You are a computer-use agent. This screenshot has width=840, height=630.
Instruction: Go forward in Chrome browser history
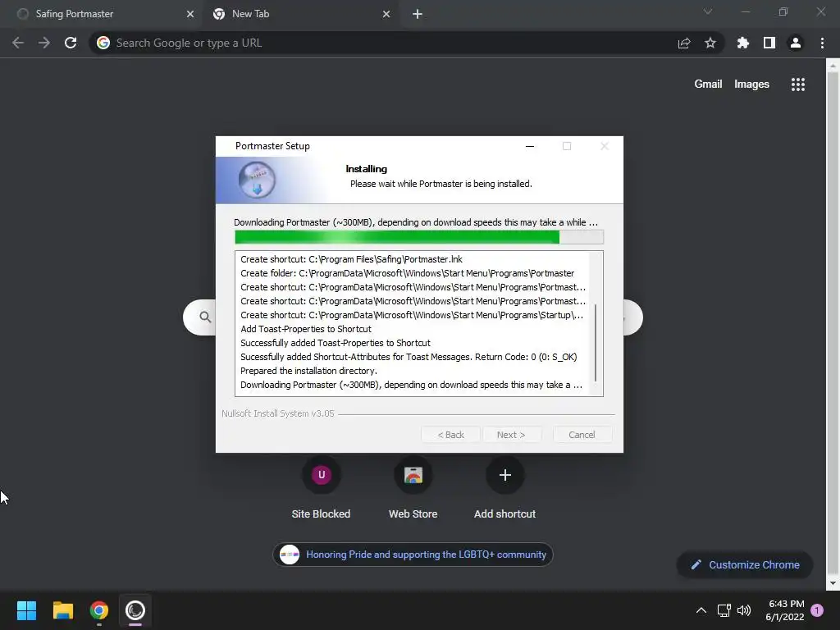tap(44, 43)
